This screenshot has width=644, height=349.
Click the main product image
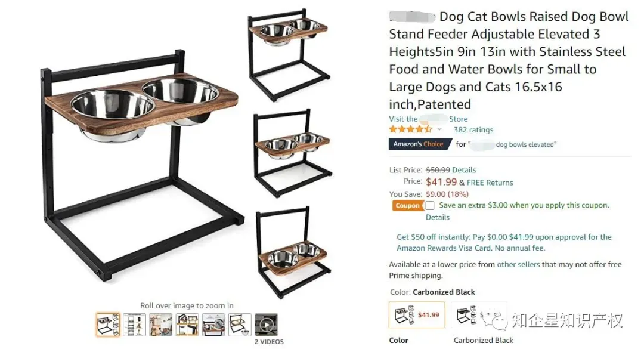[143, 161]
